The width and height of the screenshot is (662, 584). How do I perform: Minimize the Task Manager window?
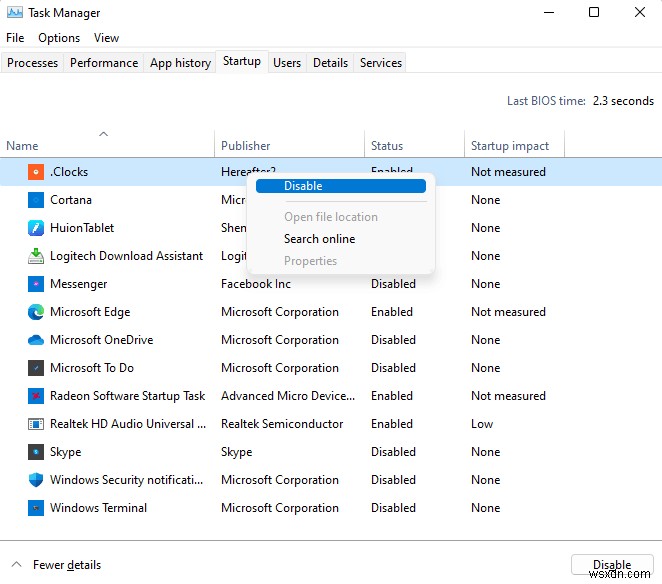pos(549,12)
